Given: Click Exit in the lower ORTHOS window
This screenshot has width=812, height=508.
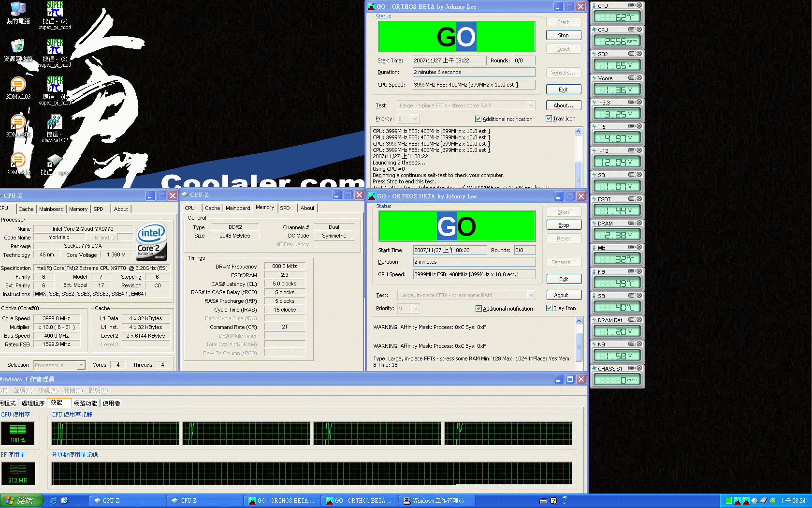Looking at the screenshot, I should (564, 279).
